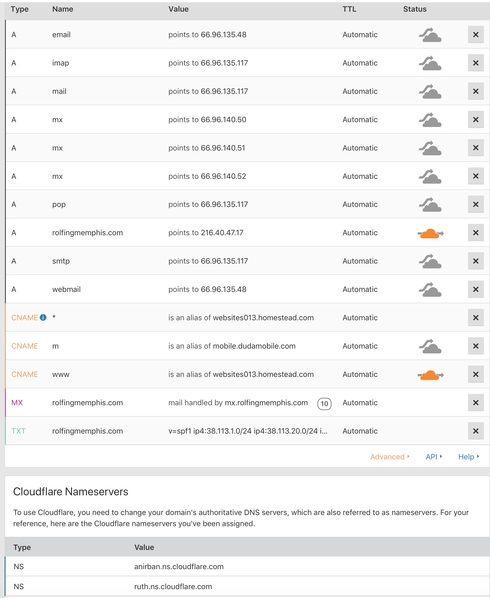Open the TTL Automatic dropdown for pop
The height and width of the screenshot is (598, 490).
pos(360,204)
